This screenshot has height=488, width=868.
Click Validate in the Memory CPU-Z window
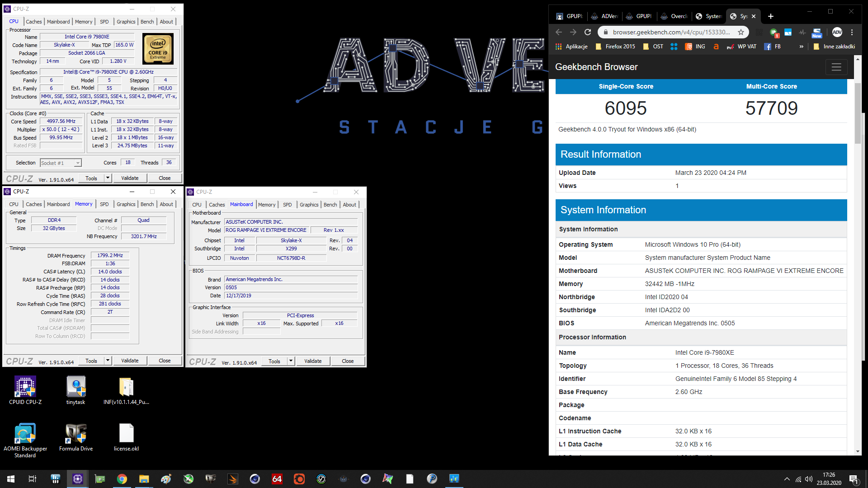tap(130, 361)
